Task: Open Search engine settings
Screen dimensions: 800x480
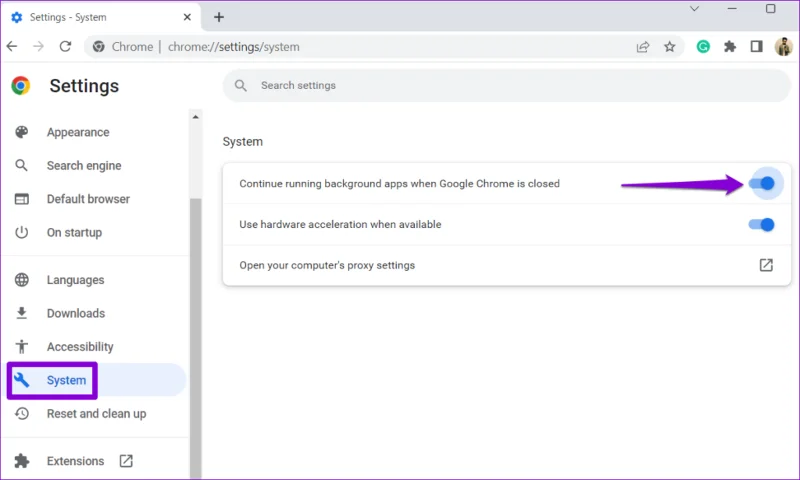Action: (x=84, y=166)
